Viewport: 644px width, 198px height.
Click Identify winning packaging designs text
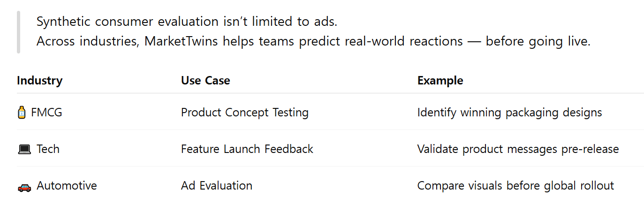(509, 113)
